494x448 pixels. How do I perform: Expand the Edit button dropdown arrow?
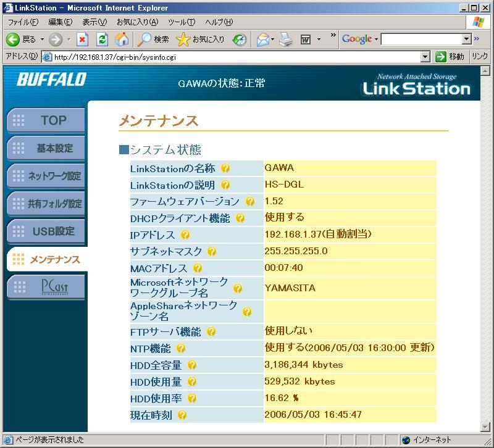[x=319, y=39]
